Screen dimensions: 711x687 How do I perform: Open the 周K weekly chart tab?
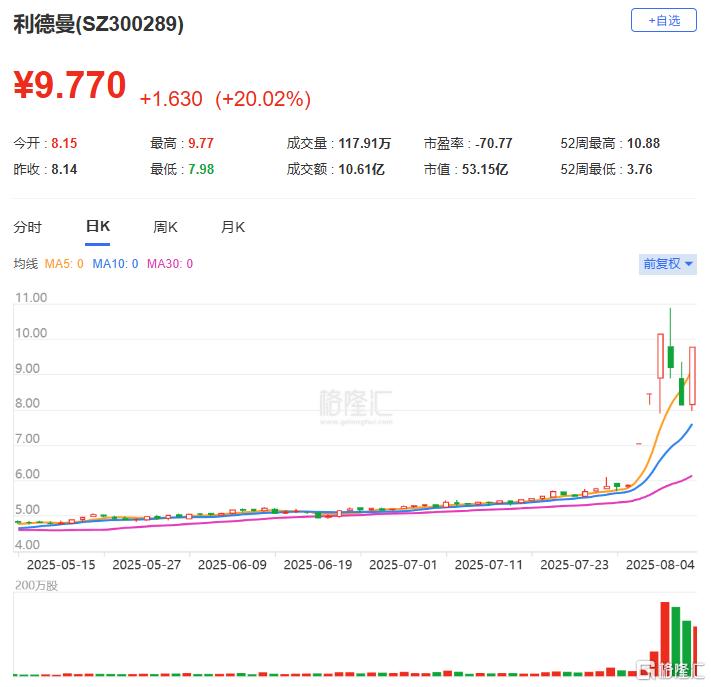pyautogui.click(x=166, y=227)
